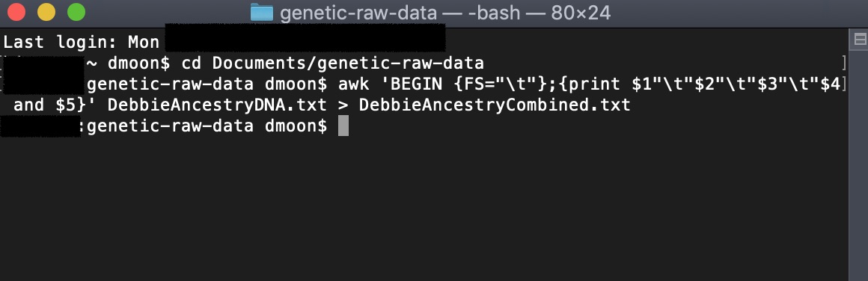Minimize the Terminal using the yellow button

(x=46, y=12)
